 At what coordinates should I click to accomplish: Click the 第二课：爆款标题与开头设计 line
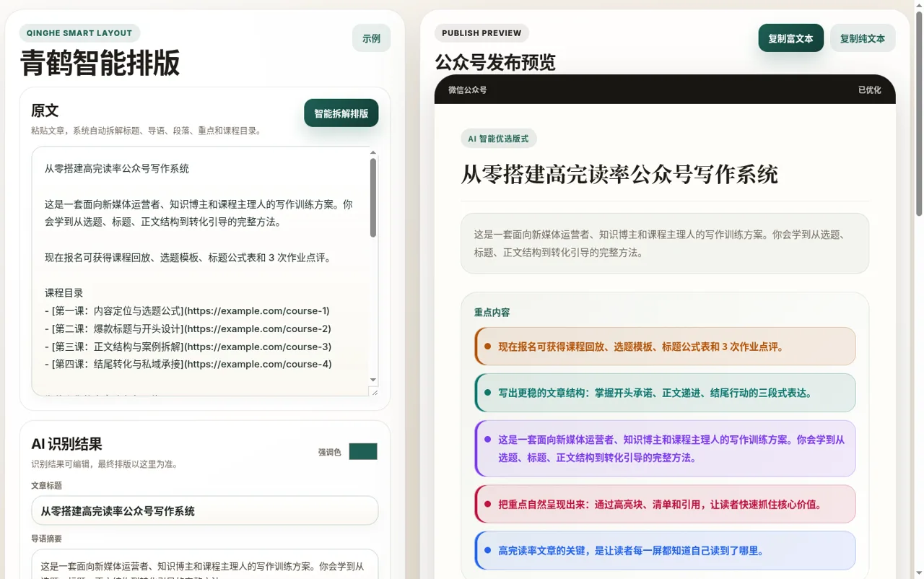188,328
